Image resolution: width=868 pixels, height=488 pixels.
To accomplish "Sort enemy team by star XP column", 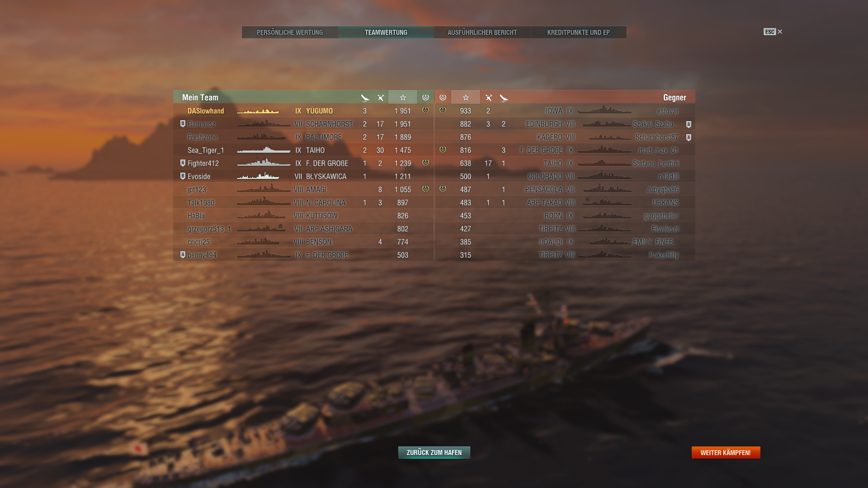I will click(x=466, y=97).
